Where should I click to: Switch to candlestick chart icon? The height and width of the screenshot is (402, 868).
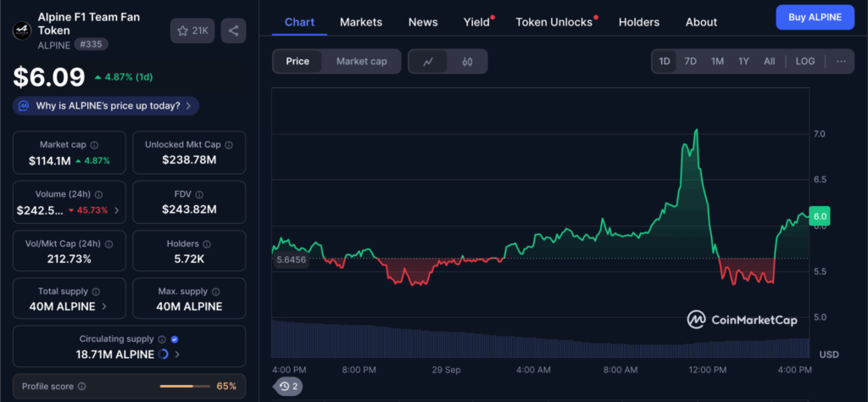(x=467, y=61)
